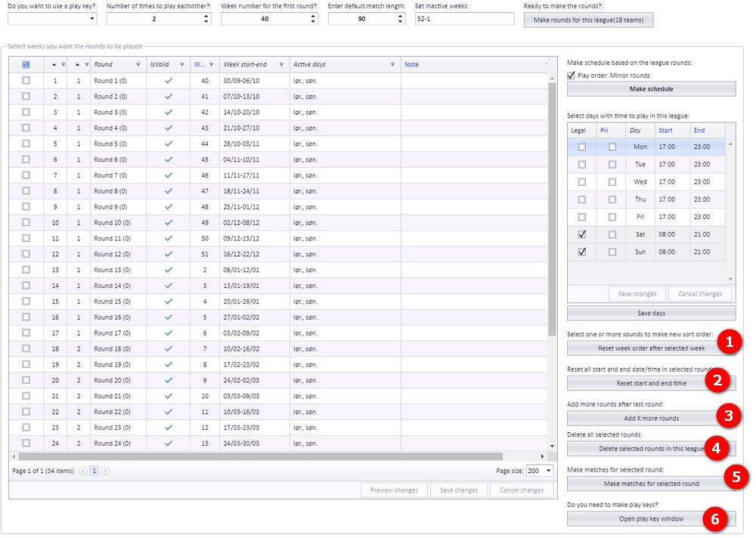Decrease first round week number
The image size is (756, 538).
pos(314,21)
